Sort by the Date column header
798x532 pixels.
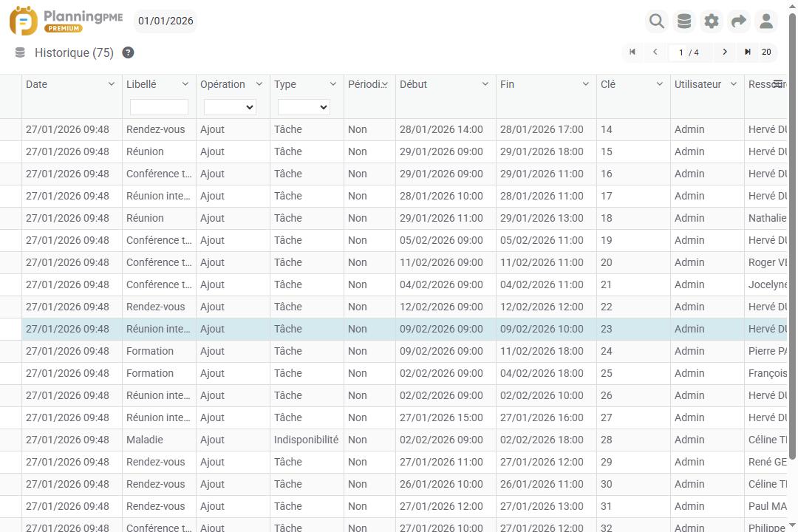[37, 84]
